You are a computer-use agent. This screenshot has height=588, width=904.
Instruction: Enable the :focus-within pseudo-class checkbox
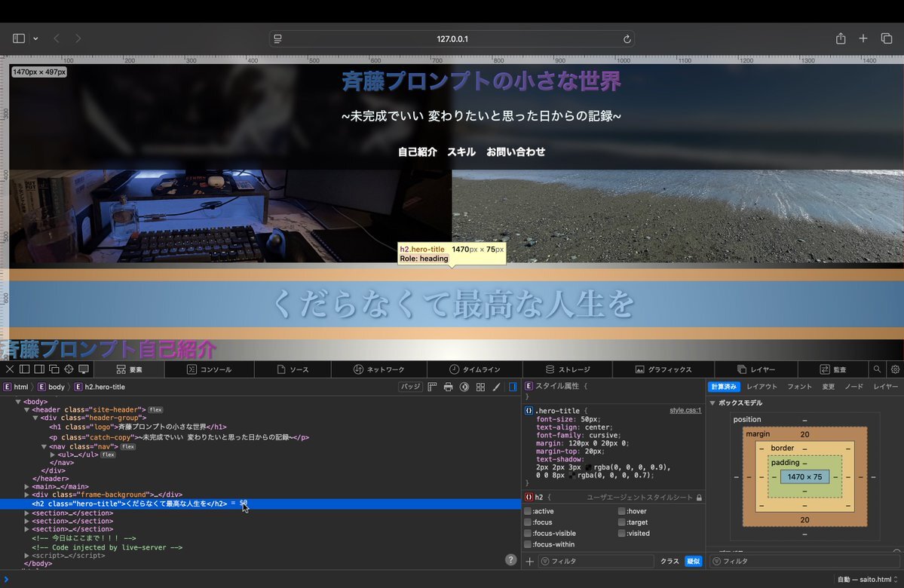point(528,544)
